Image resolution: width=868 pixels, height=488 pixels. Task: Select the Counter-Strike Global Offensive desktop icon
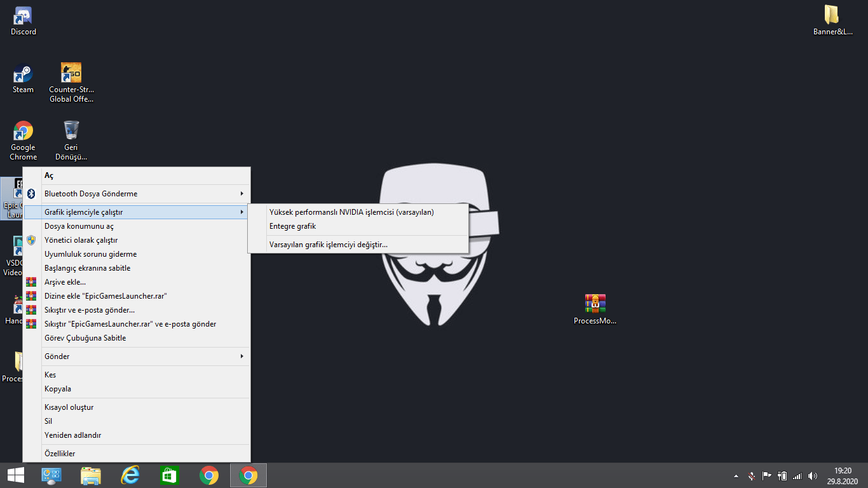[x=71, y=83]
